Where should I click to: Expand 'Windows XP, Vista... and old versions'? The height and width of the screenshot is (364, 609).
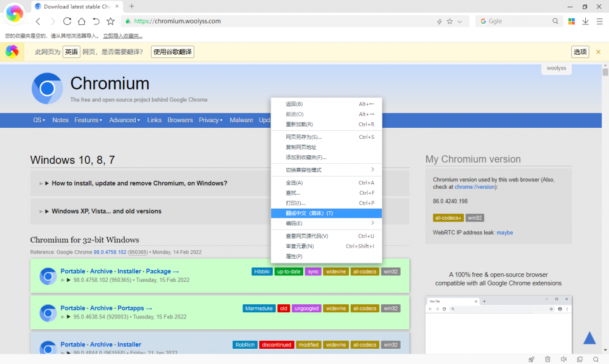pos(107,211)
